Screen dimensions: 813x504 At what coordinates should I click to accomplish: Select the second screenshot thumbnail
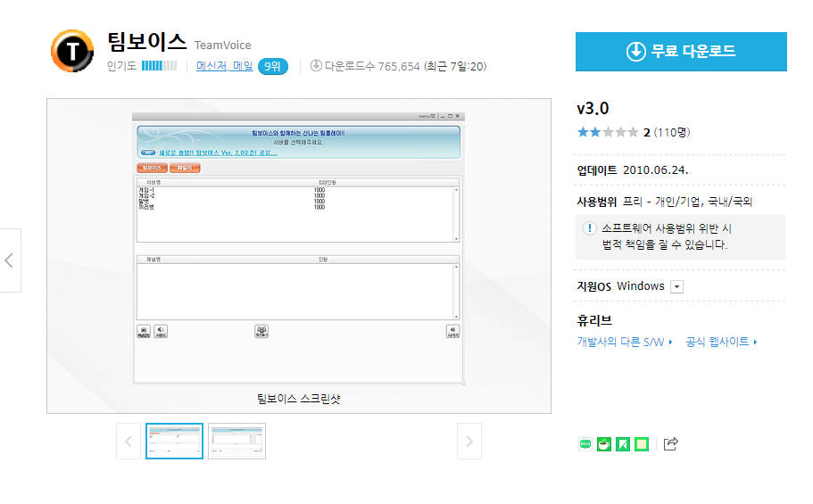tap(237, 442)
